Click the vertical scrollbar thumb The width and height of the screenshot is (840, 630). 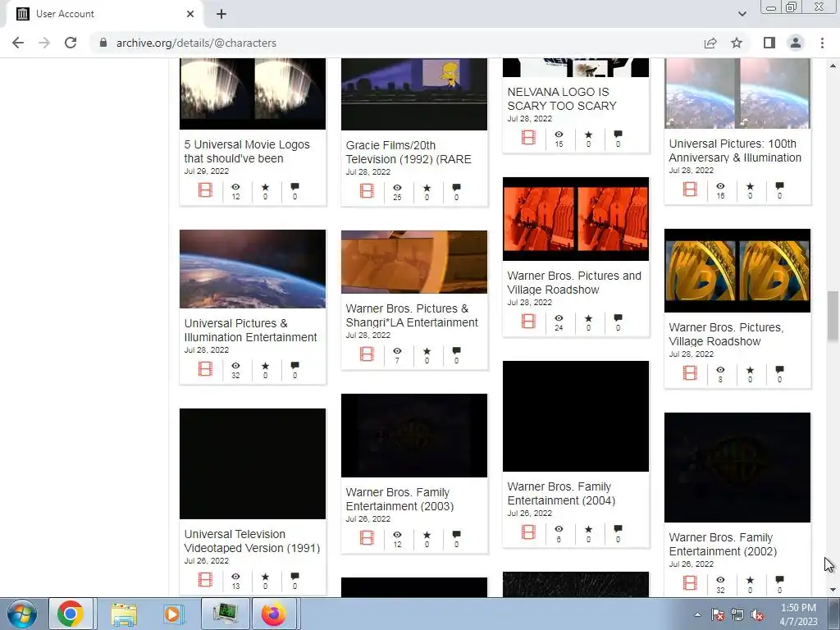click(x=833, y=316)
